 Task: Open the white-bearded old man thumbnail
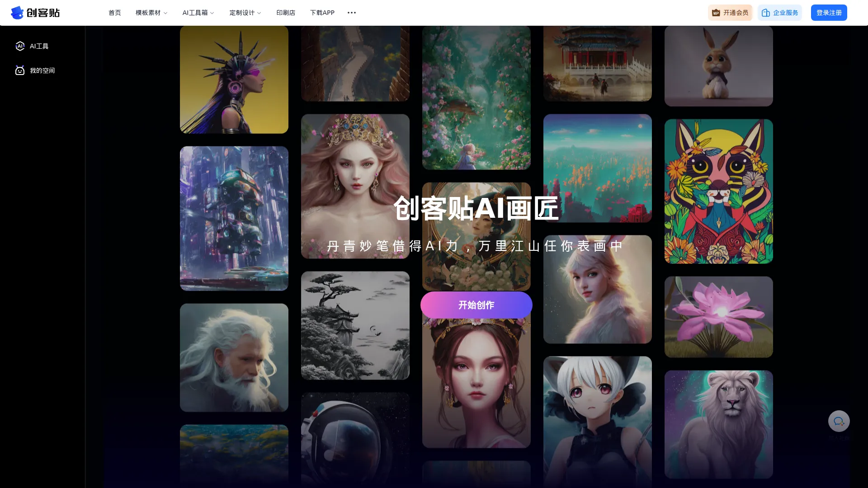[234, 357]
